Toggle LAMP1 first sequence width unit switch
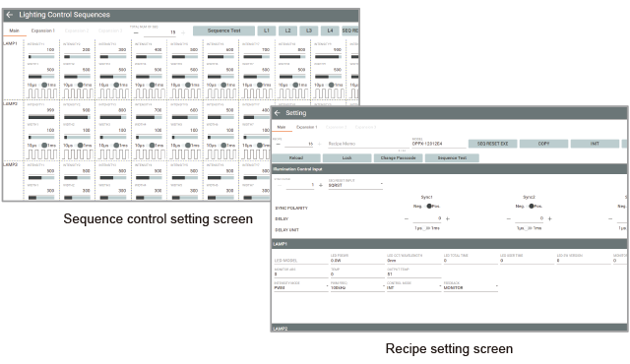Screen dimensions: 630x364 point(43,85)
